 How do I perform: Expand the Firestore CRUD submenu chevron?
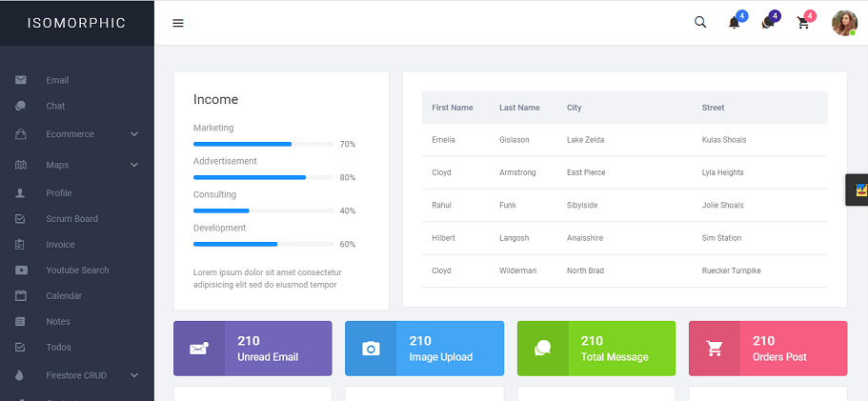coord(134,375)
